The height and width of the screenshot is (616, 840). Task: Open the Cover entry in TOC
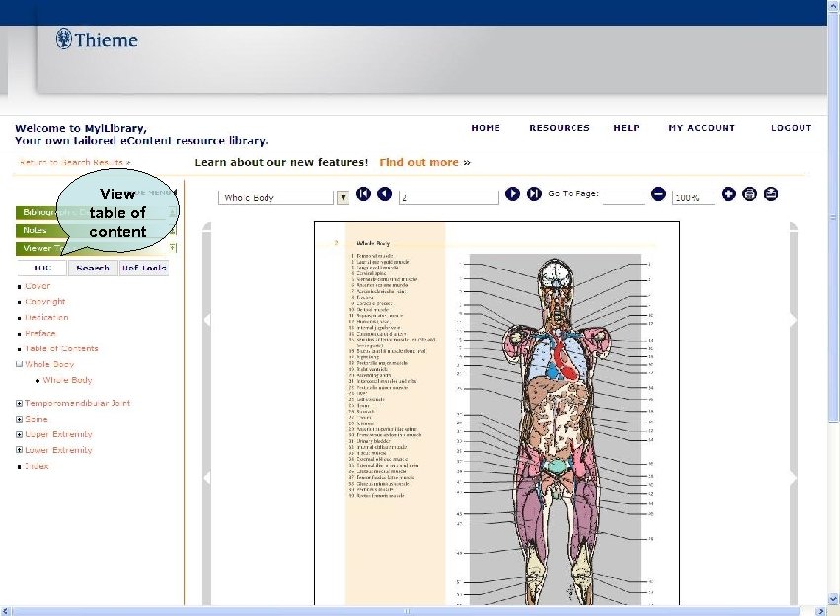click(x=38, y=286)
